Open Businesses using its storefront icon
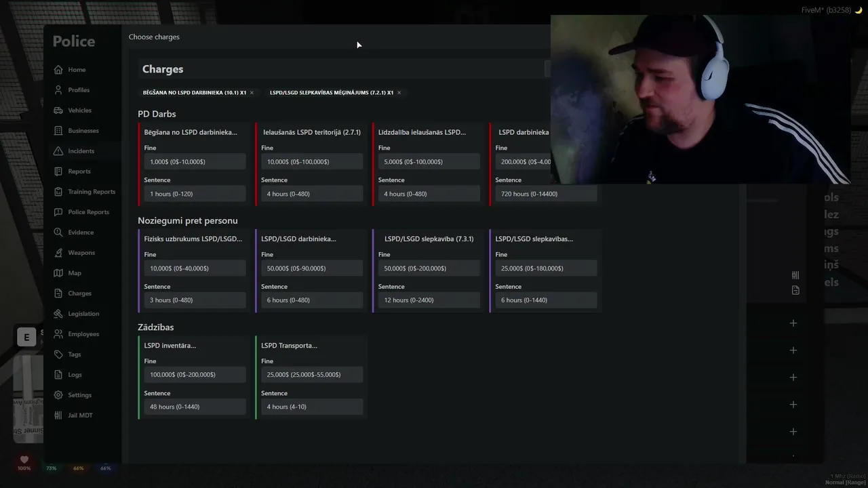 (x=58, y=131)
